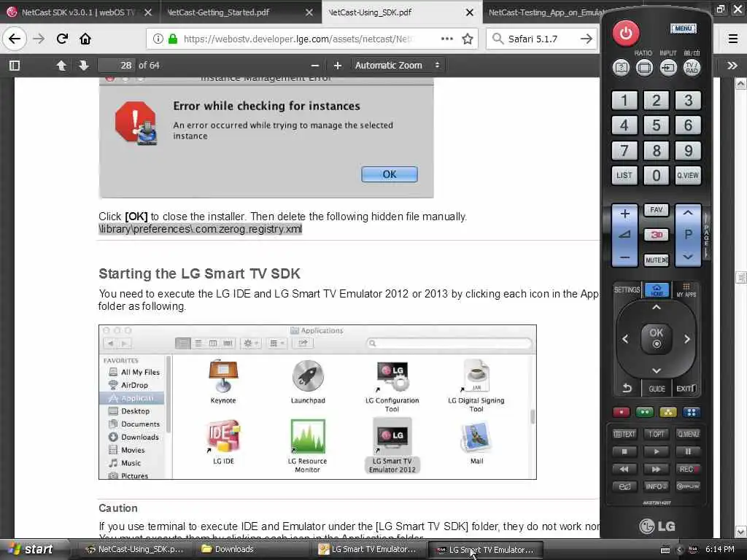
Task: Click the INPUT source button on the remote
Action: click(x=668, y=68)
